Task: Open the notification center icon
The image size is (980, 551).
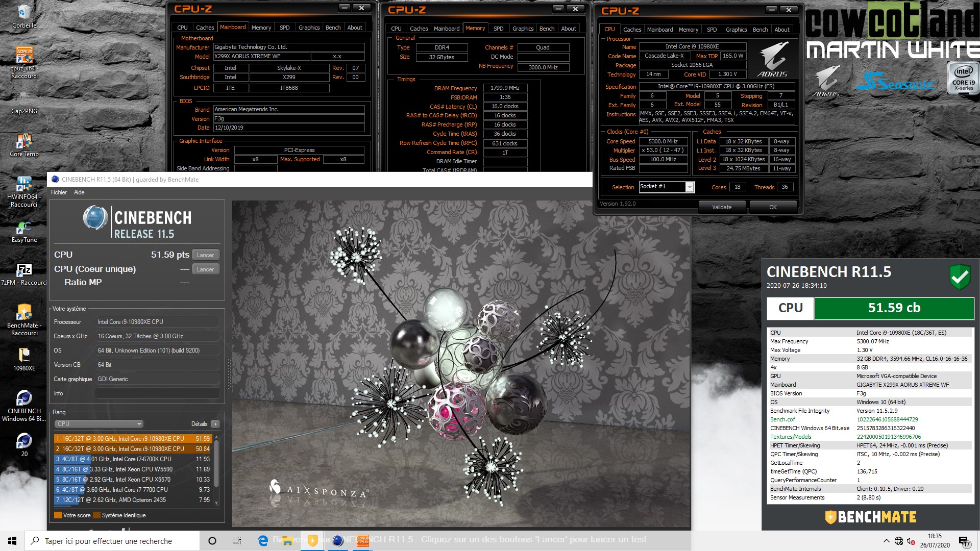Action: click(965, 541)
